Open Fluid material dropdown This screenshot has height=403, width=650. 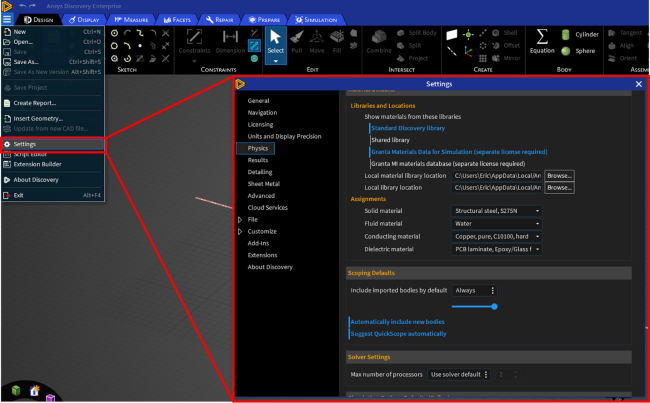(x=496, y=224)
